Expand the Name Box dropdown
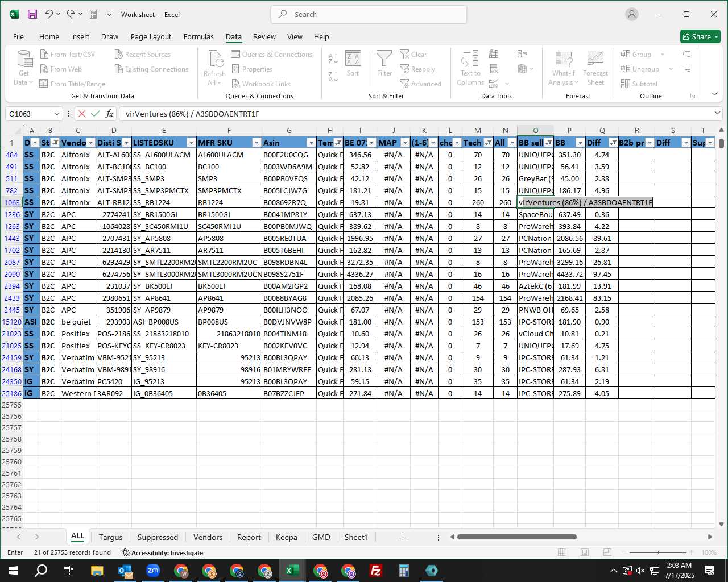 [56, 114]
